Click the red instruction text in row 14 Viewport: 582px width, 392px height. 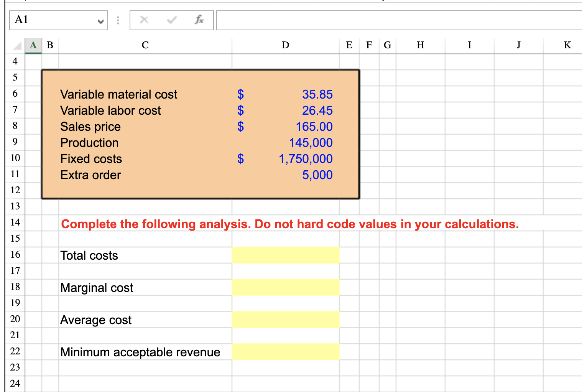pos(290,224)
